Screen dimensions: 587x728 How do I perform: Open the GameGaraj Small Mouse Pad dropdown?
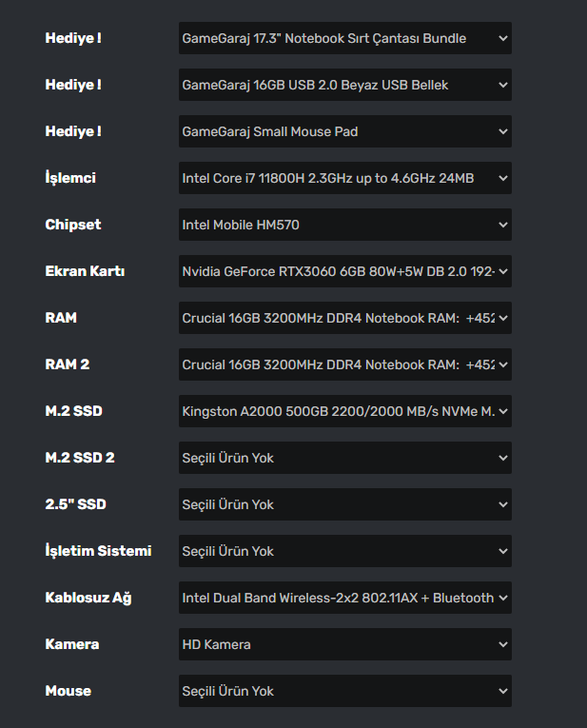point(344,132)
